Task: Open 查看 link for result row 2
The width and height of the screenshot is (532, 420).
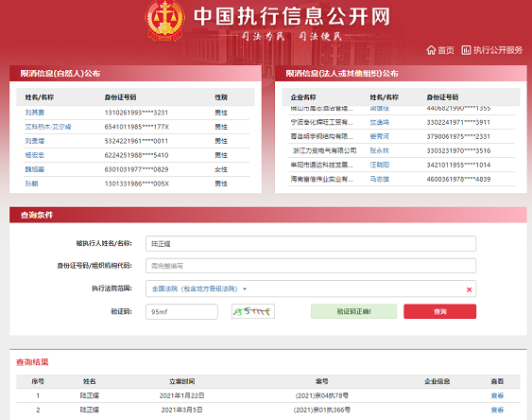Action: [x=497, y=410]
